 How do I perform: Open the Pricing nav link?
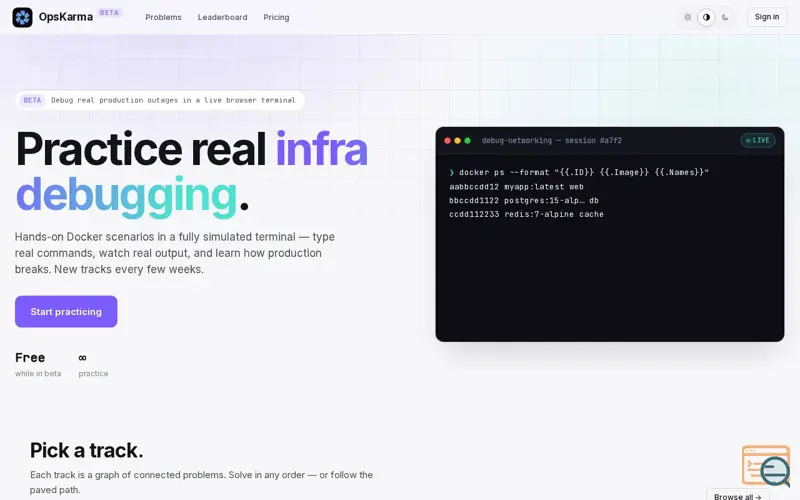276,17
